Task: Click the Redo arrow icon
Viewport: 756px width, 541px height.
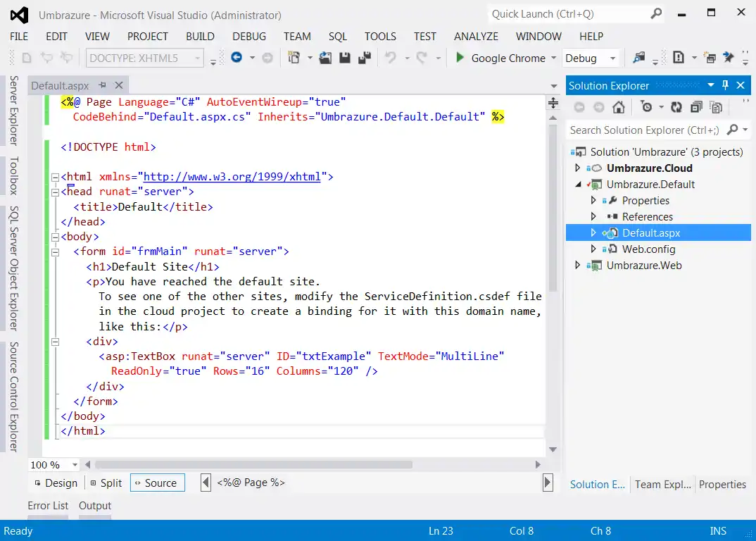Action: coord(422,58)
